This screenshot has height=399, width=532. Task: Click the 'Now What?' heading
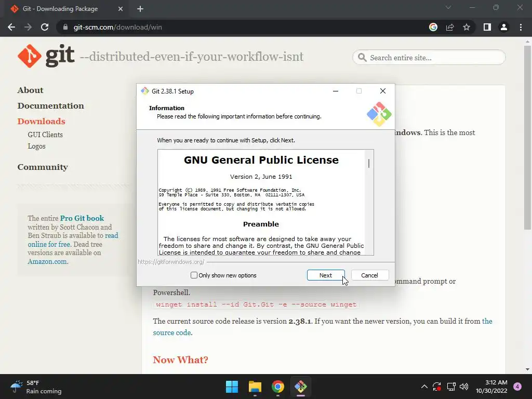coord(180,360)
